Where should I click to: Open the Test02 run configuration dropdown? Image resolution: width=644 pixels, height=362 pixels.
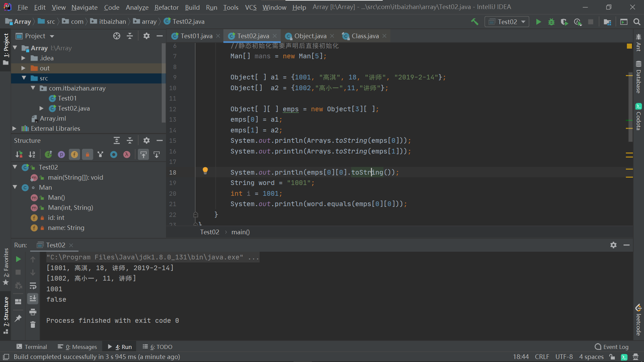click(x=507, y=22)
